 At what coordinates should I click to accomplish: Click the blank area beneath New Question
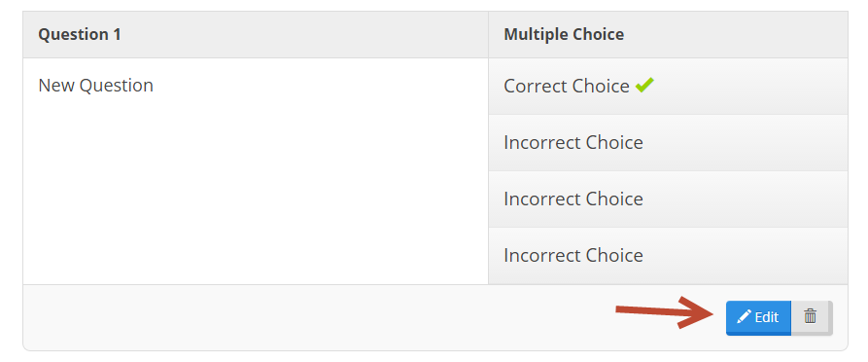(x=256, y=189)
